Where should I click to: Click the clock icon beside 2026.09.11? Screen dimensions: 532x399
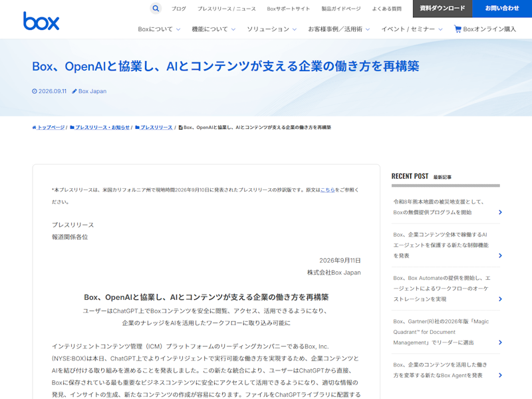tap(35, 91)
